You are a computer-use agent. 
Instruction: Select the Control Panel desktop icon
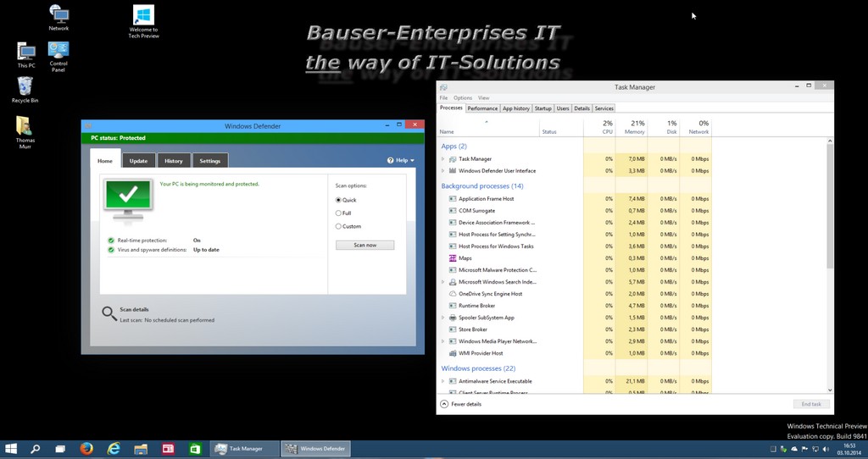click(x=58, y=57)
